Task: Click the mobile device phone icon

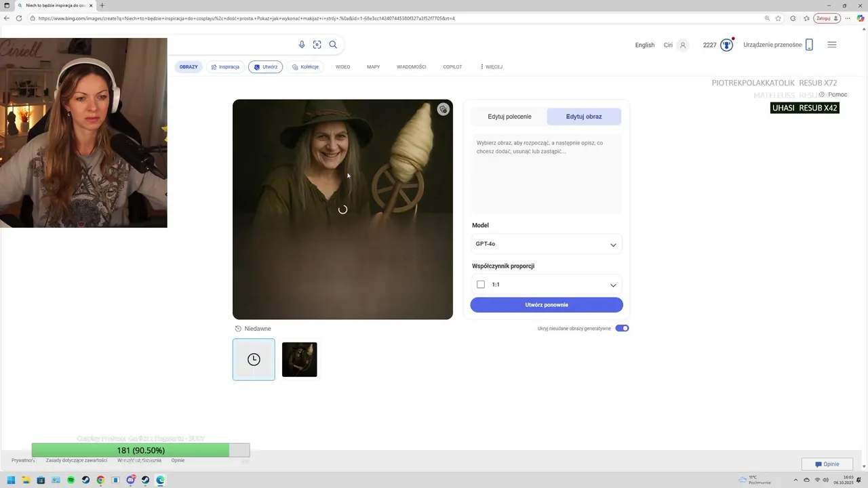Action: [809, 45]
